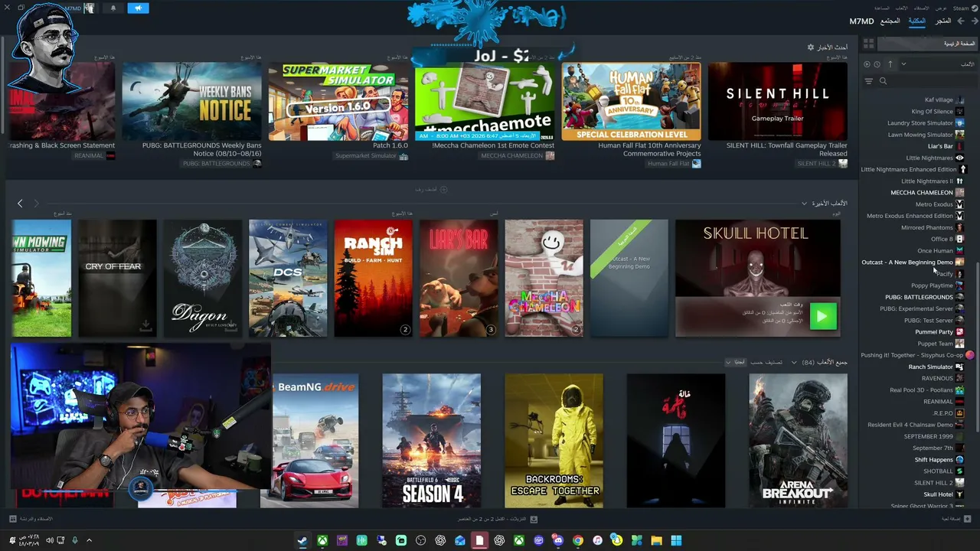Click the right shelf scroll arrow
The image size is (980, 551).
(35, 204)
